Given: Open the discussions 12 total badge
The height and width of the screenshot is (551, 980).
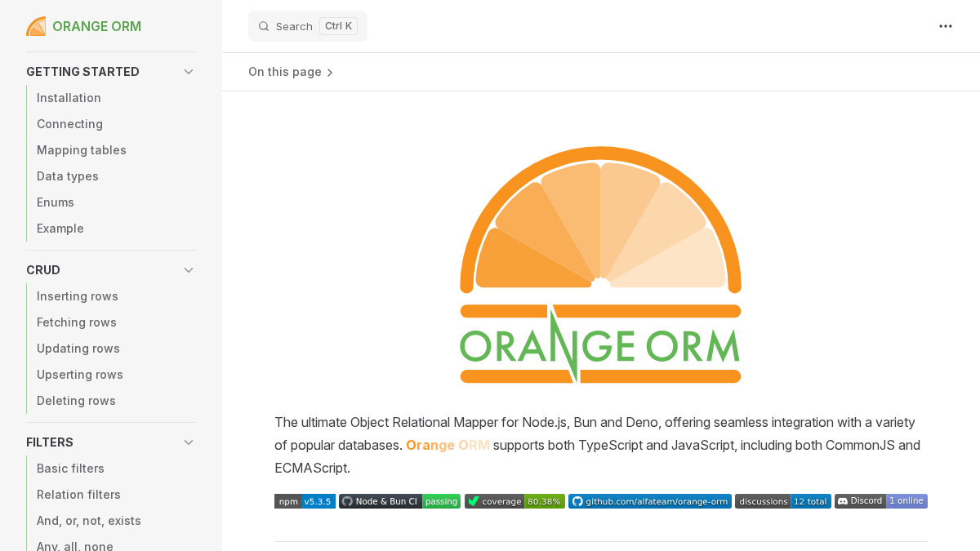Looking at the screenshot, I should (x=783, y=501).
